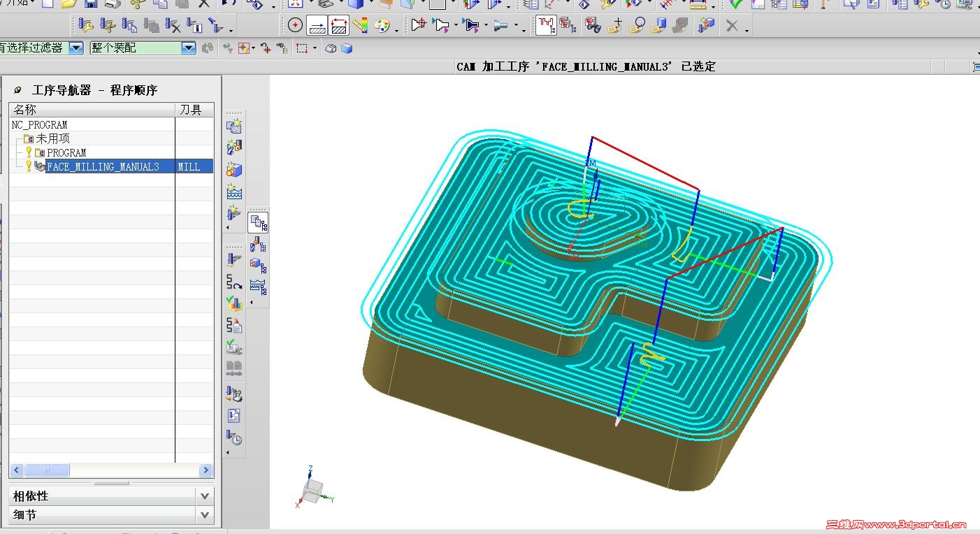Click the Cut Object scissors icon in operations toolbar
The height and width of the screenshot is (534, 980).
click(108, 26)
